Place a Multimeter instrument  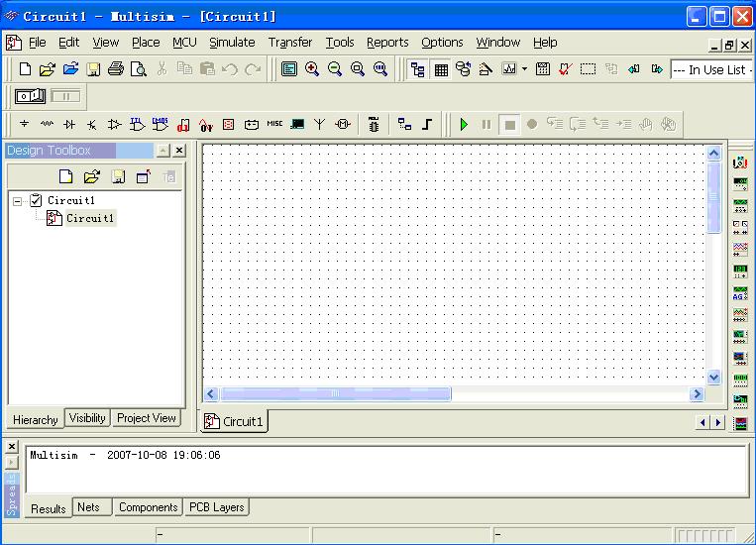point(740,163)
